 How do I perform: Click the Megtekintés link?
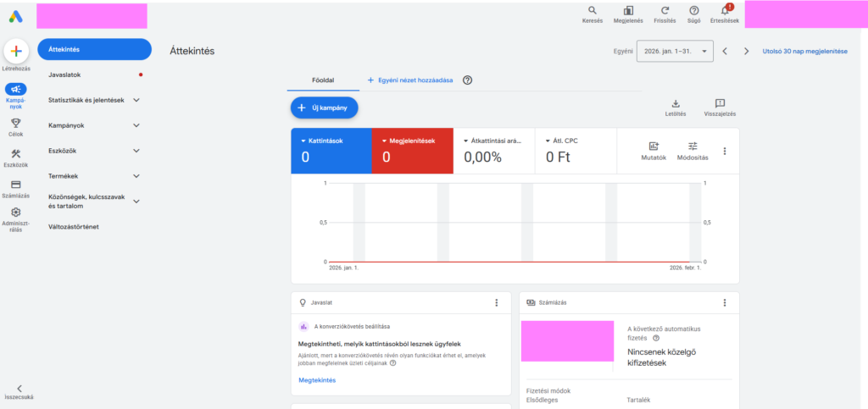tap(317, 380)
